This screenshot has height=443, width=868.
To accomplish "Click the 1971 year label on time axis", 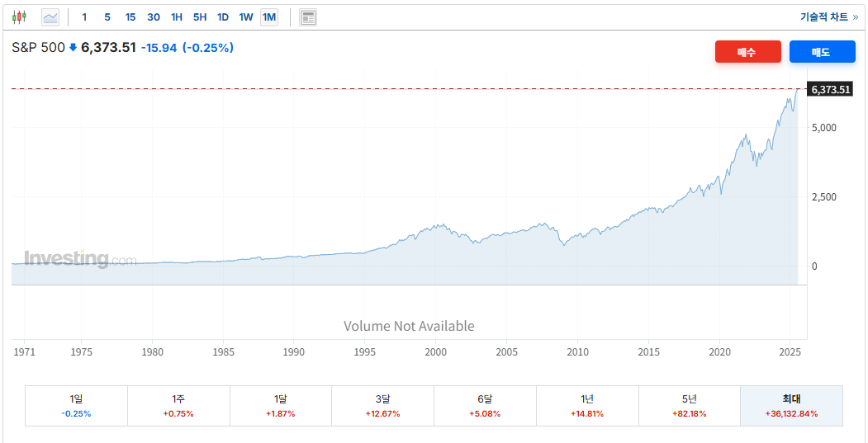I will (24, 351).
